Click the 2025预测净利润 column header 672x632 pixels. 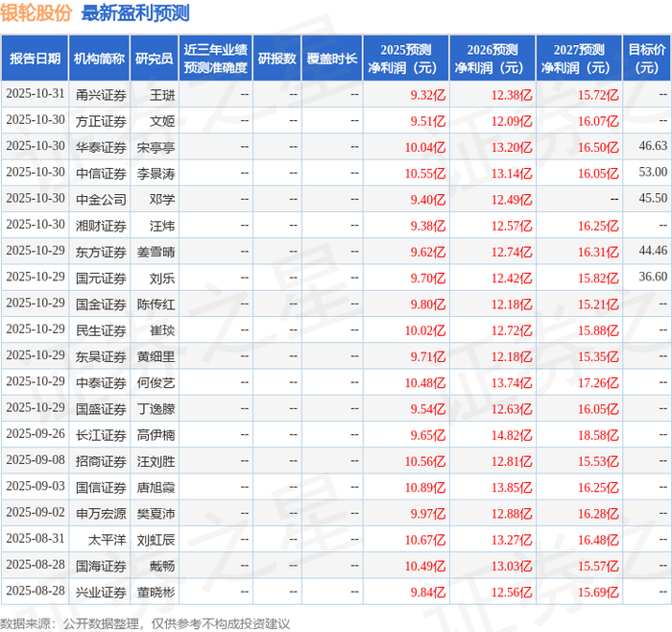click(406, 59)
